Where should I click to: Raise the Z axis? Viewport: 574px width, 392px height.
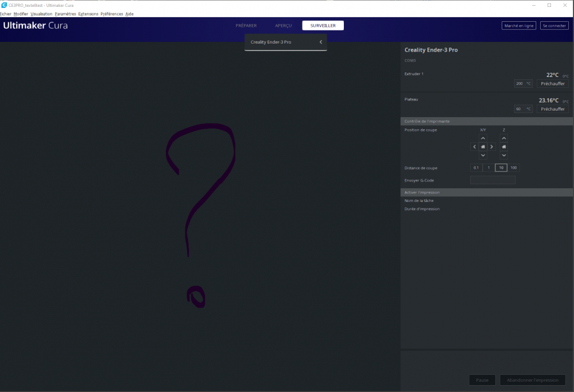pos(504,138)
